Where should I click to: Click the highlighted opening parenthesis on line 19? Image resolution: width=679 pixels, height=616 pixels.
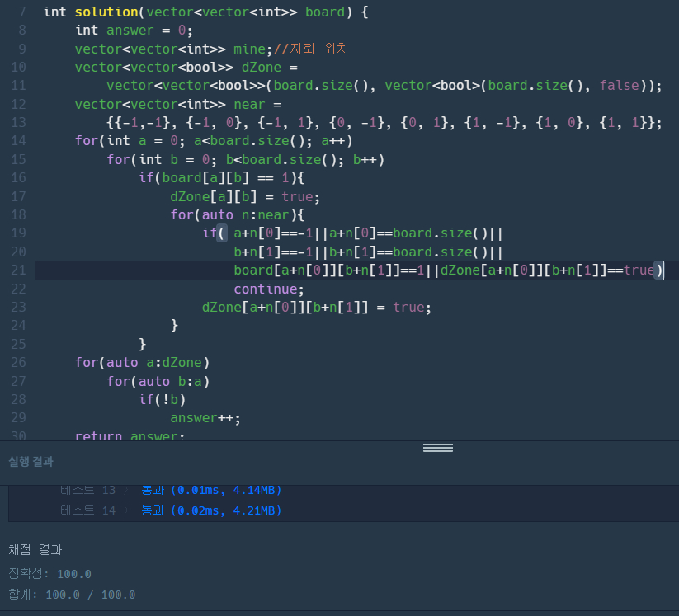[x=222, y=233]
